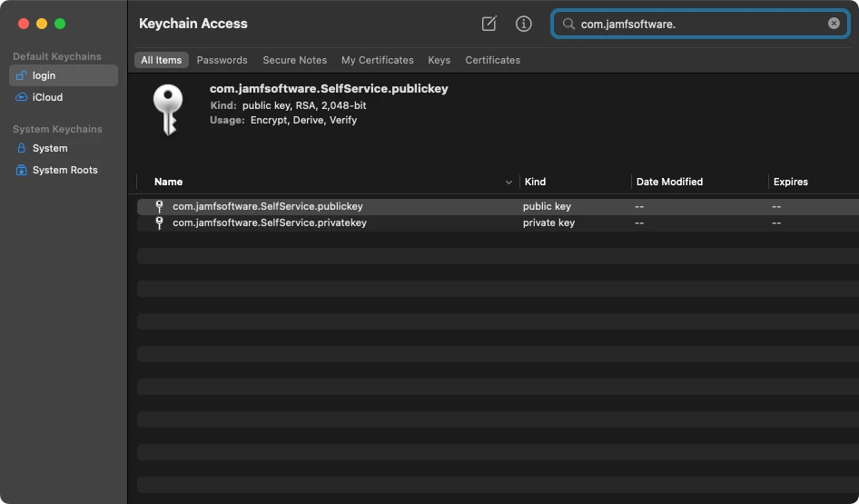Open the info inspector icon
859x504 pixels.
(524, 24)
